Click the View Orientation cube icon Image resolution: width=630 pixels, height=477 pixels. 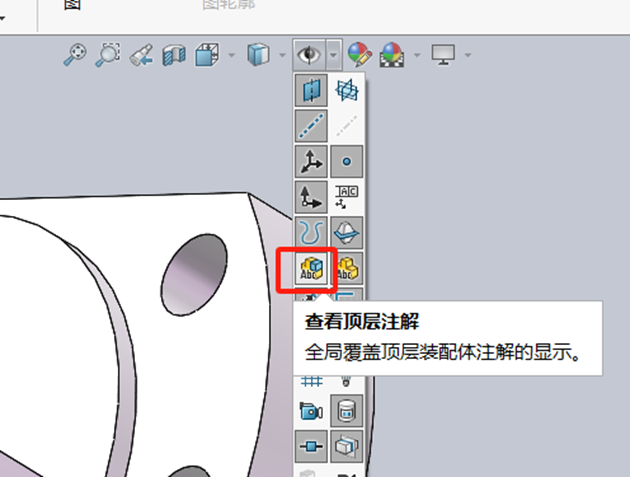(208, 54)
